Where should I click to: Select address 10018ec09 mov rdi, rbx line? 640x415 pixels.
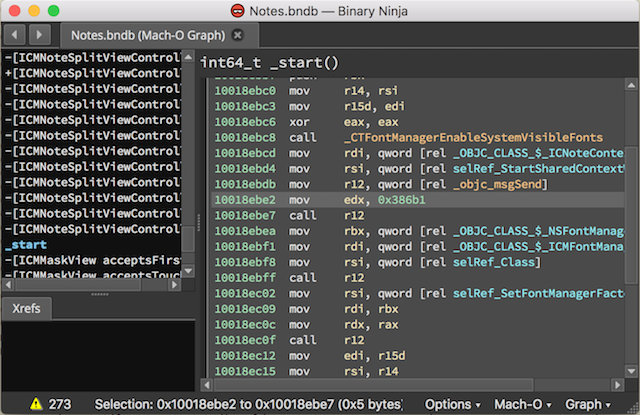click(417, 309)
